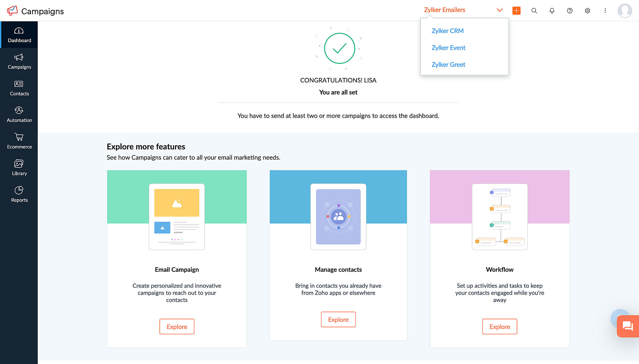This screenshot has height=364, width=639.
Task: Collapse the Zylker Emailers dropdown arrow
Action: (x=499, y=10)
